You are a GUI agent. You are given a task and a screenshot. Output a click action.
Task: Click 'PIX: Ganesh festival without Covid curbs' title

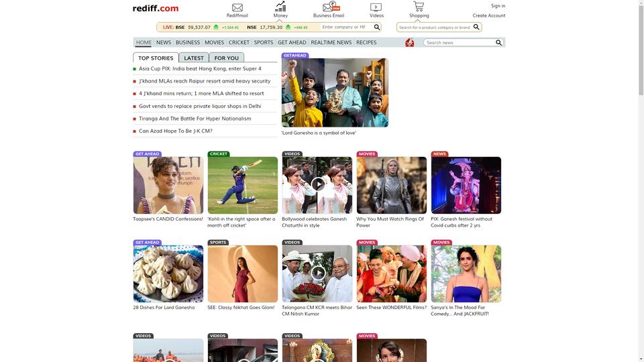(462, 222)
